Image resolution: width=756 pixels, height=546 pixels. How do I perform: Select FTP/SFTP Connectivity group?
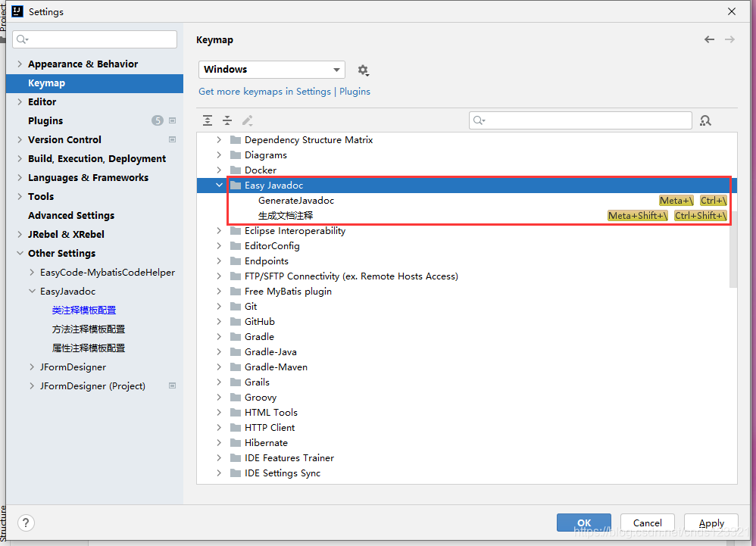tap(351, 276)
